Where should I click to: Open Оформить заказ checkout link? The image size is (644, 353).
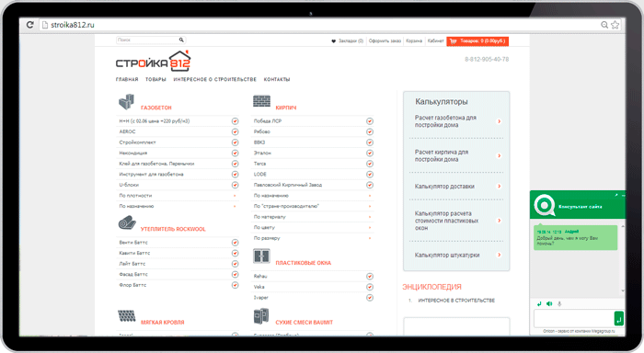[x=385, y=41]
